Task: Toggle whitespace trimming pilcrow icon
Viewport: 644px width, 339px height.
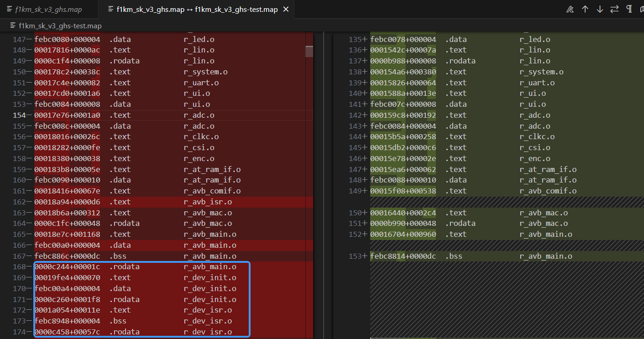Action: coord(629,9)
